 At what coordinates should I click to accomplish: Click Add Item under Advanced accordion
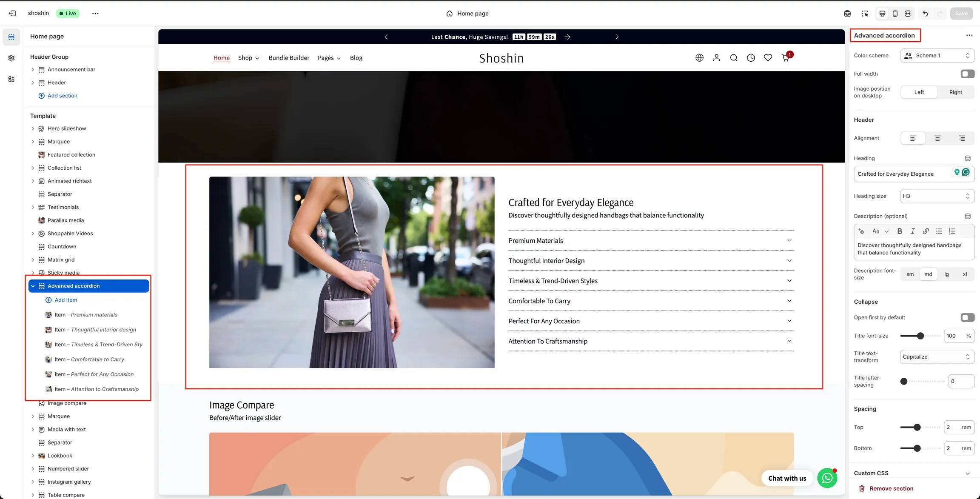point(66,300)
